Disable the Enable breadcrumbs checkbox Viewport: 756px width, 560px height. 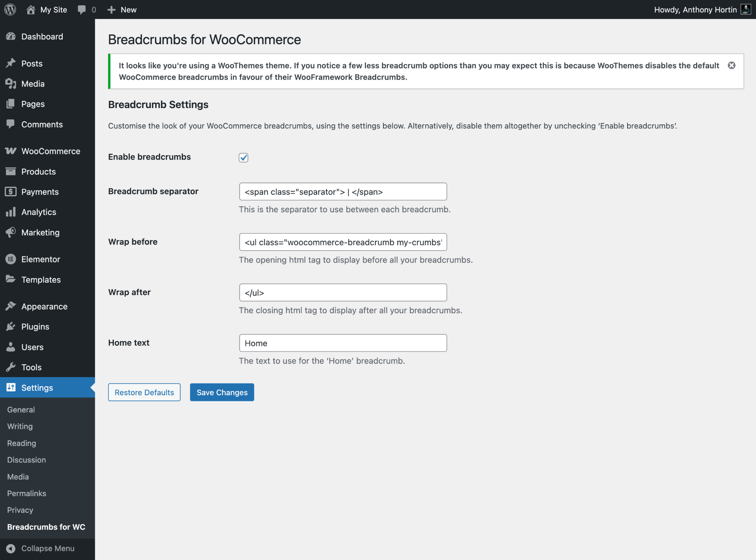click(243, 158)
